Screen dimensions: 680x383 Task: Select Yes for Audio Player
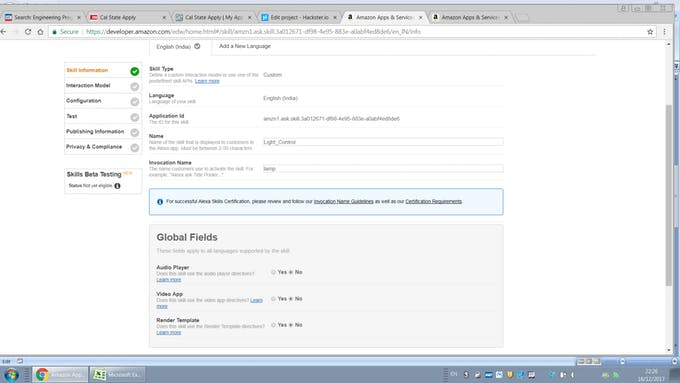coord(273,272)
